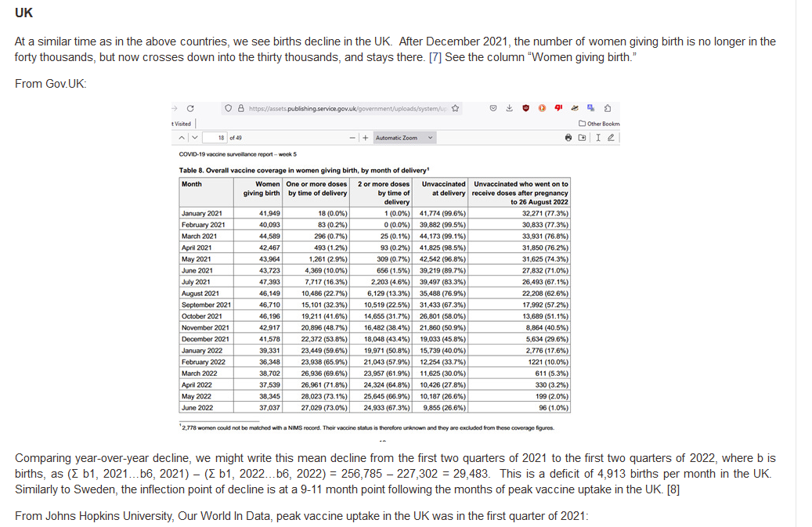Zoom in the PDF with plus icon

tap(366, 138)
